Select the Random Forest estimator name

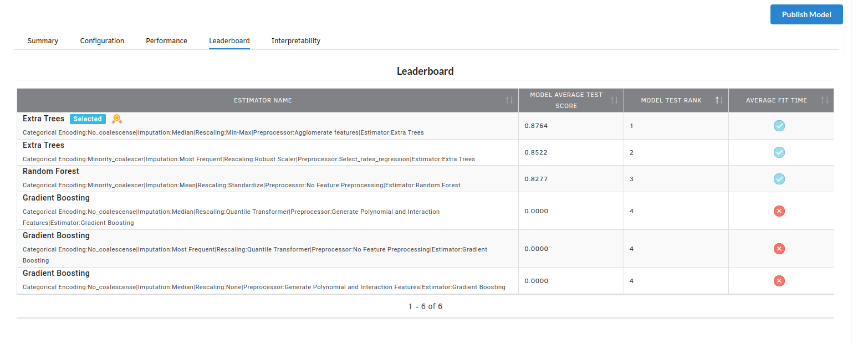click(51, 171)
